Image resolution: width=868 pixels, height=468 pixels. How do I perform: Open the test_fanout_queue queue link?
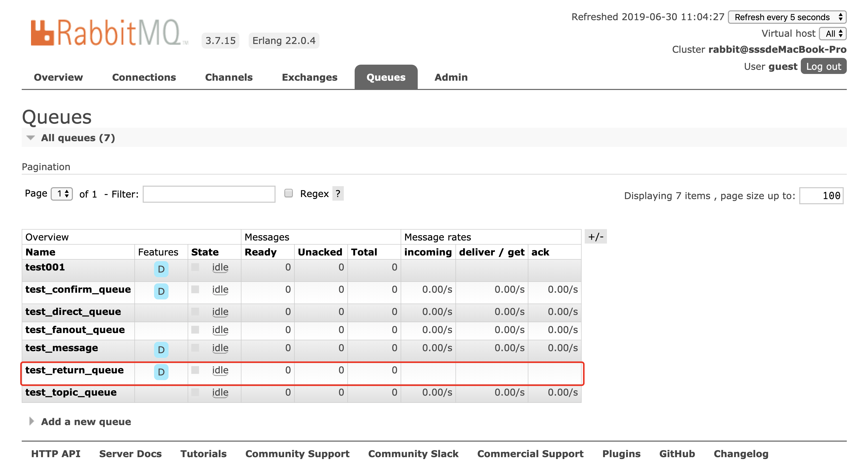(75, 330)
